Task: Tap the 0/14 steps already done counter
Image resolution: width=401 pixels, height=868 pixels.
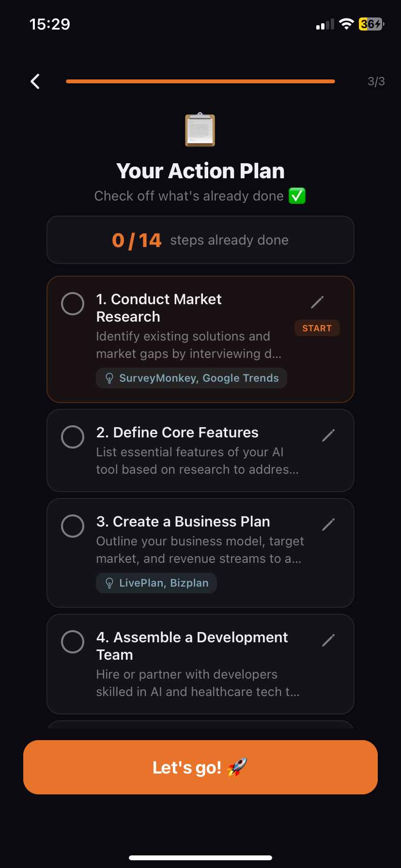Action: [x=200, y=240]
